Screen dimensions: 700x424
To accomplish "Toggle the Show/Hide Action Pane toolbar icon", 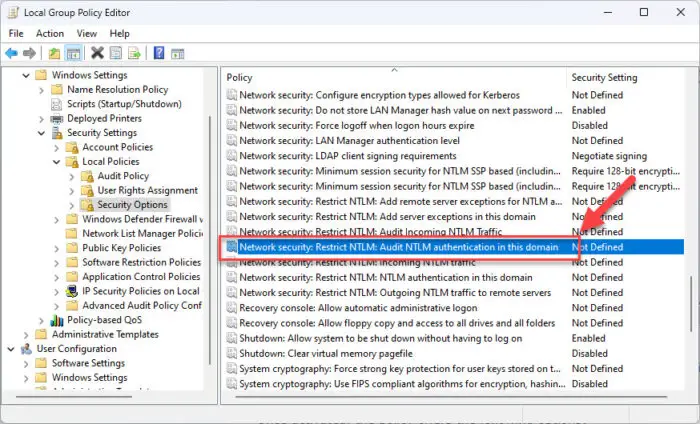I will [177, 54].
